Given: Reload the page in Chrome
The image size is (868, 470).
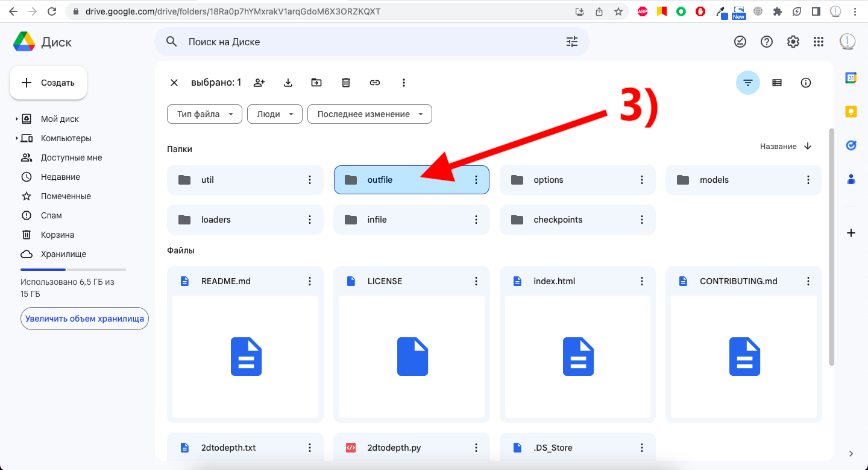Looking at the screenshot, I should tap(52, 11).
